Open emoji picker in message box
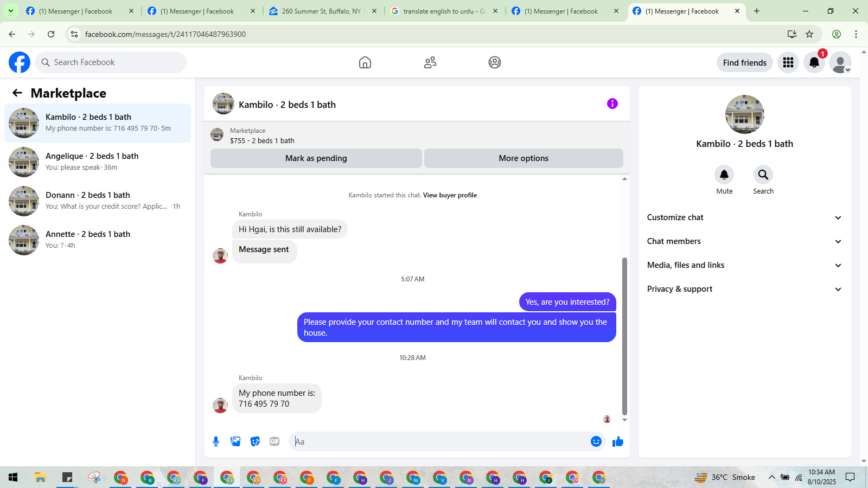Image resolution: width=868 pixels, height=488 pixels. coord(596,441)
